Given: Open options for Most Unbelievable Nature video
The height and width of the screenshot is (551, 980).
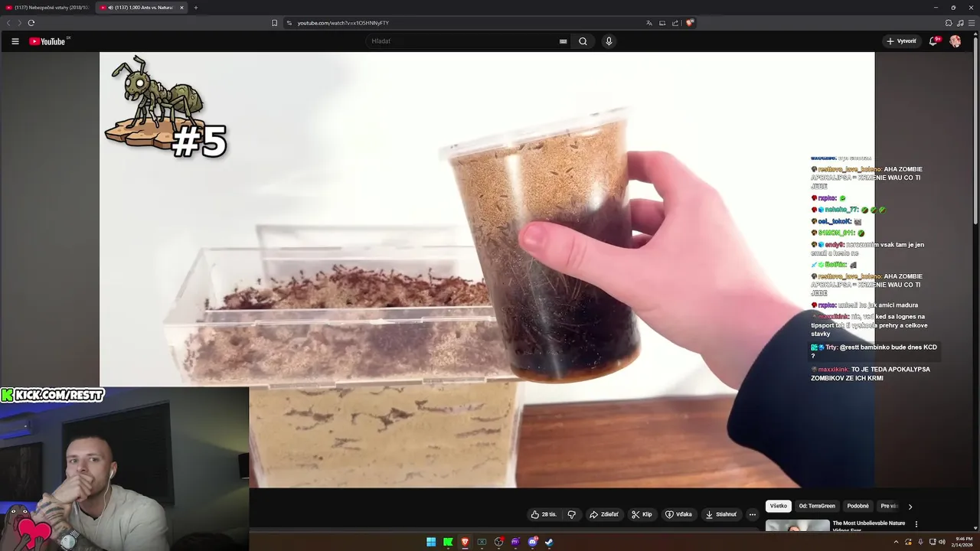Looking at the screenshot, I should [916, 524].
